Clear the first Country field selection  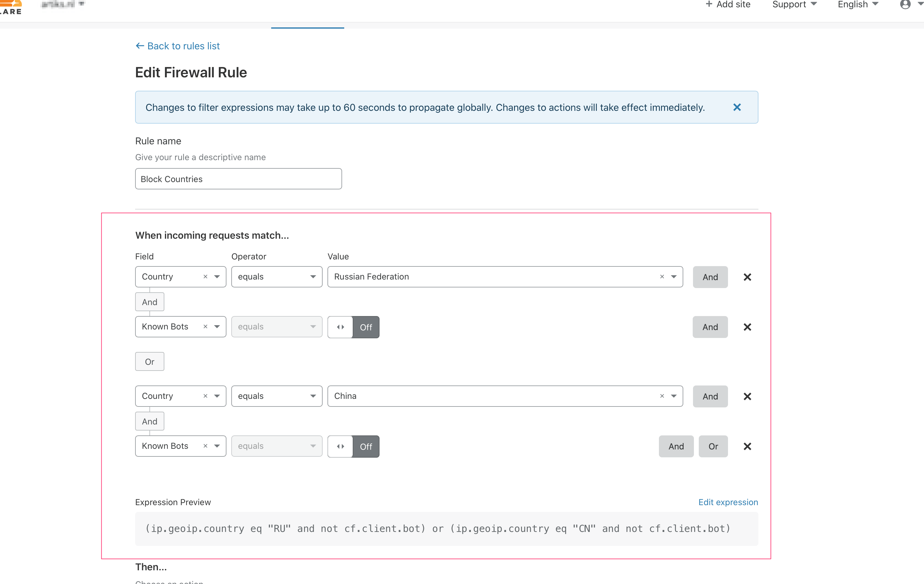(205, 276)
